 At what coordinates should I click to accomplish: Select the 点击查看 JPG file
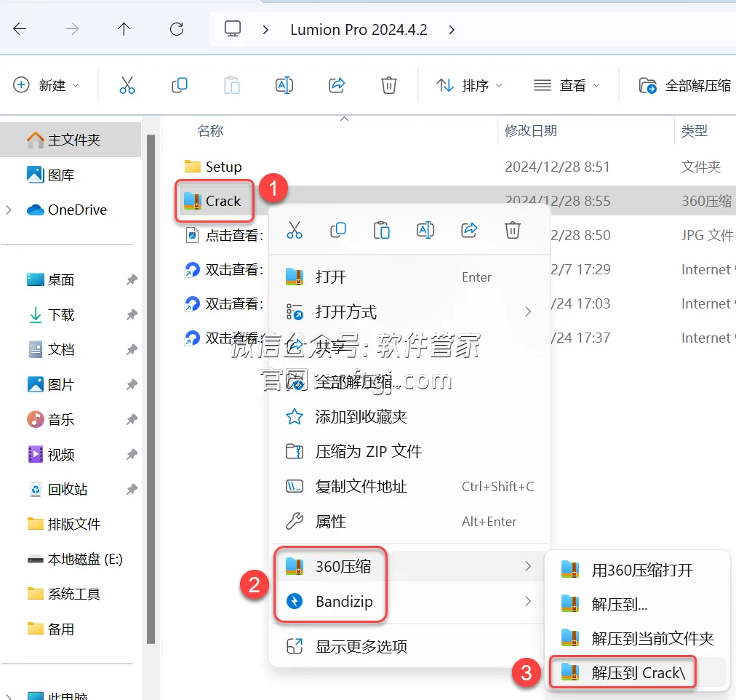coord(225,235)
